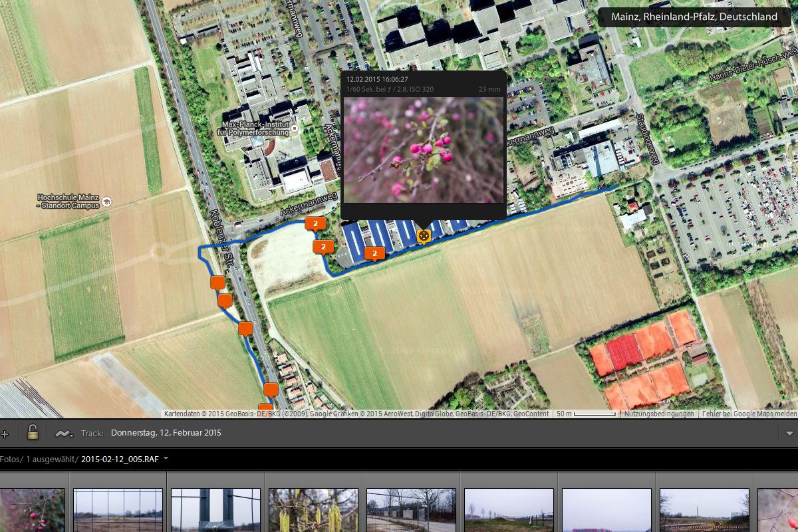Select the first pink berries thumbnail in filmstrip

pyautogui.click(x=33, y=510)
